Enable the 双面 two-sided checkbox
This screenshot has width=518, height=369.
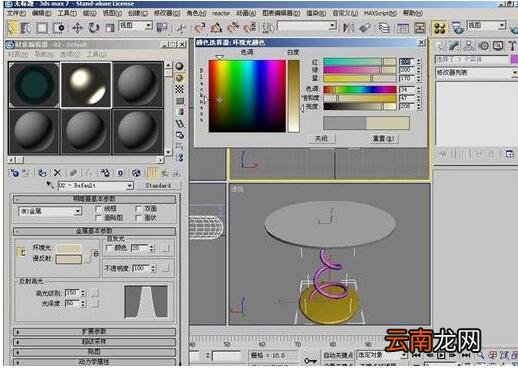coord(138,209)
